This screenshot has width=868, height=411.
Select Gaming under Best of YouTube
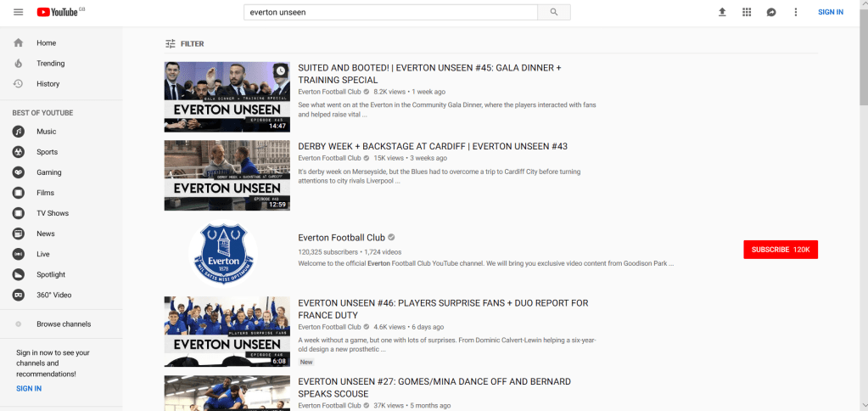[48, 172]
